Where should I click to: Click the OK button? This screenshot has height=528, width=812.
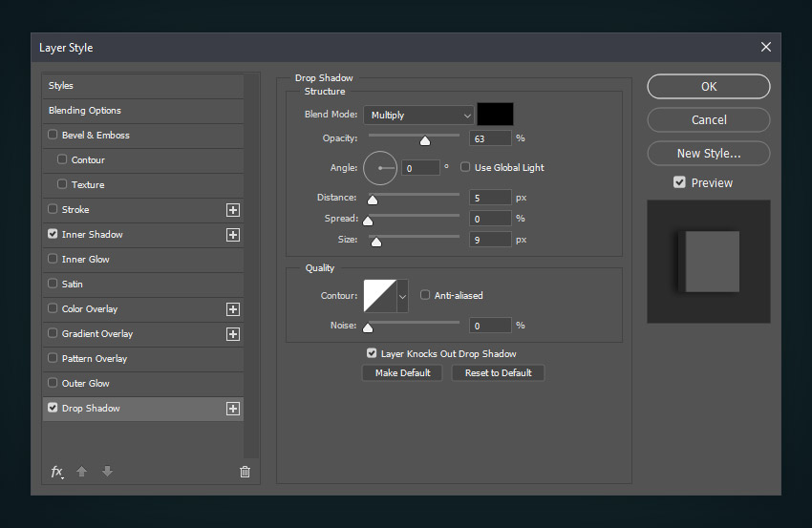709,87
